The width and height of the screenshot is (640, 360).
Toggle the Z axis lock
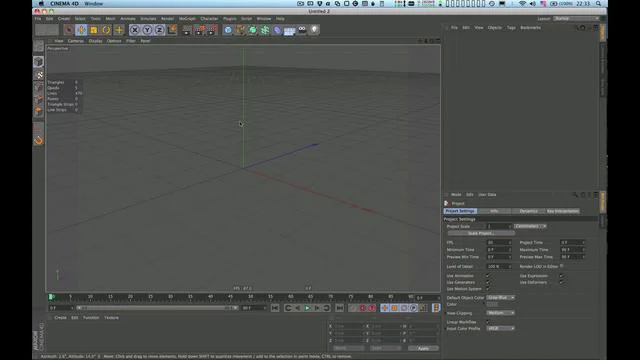160,30
